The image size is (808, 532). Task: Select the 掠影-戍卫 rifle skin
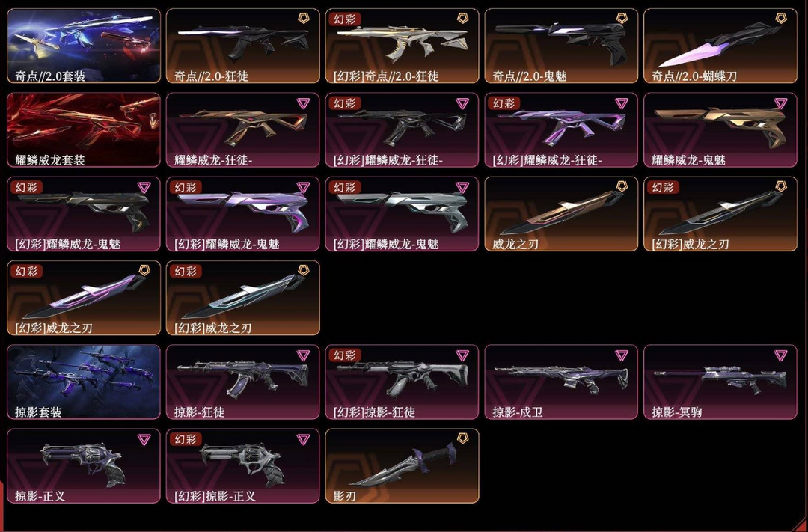[x=561, y=382]
